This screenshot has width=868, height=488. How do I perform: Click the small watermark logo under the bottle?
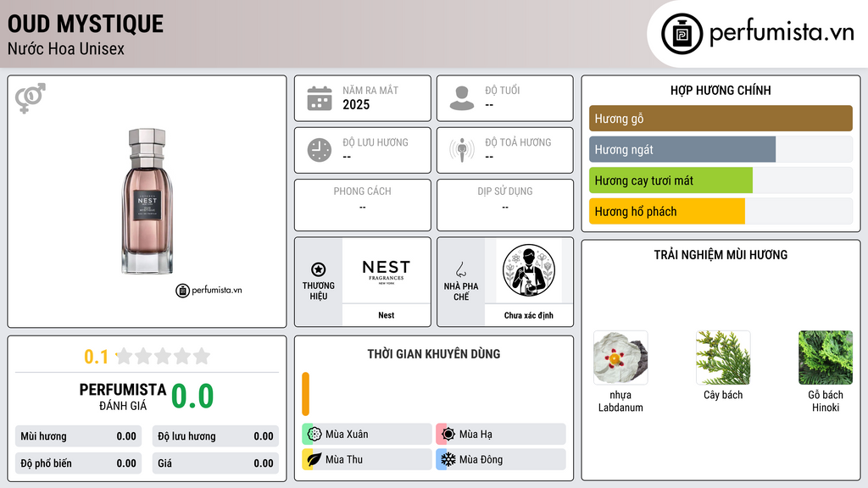point(209,290)
